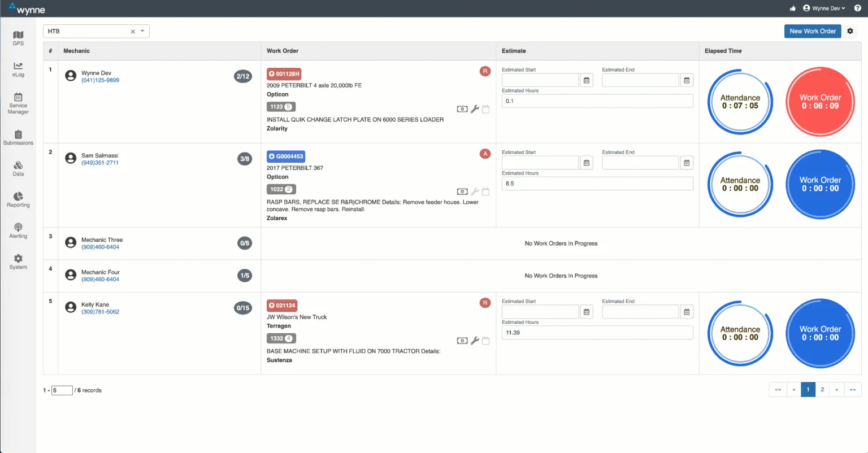
Task: Open the HTB dropdown arrow
Action: pyautogui.click(x=142, y=31)
